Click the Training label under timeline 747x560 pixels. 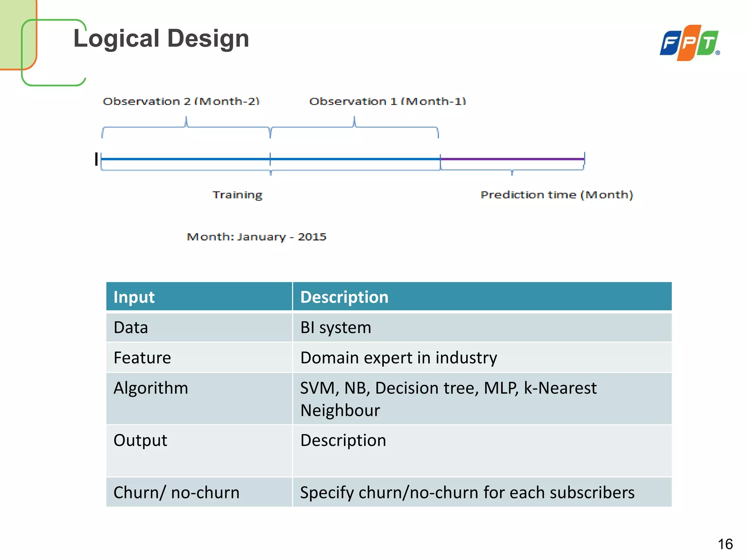coord(237,195)
